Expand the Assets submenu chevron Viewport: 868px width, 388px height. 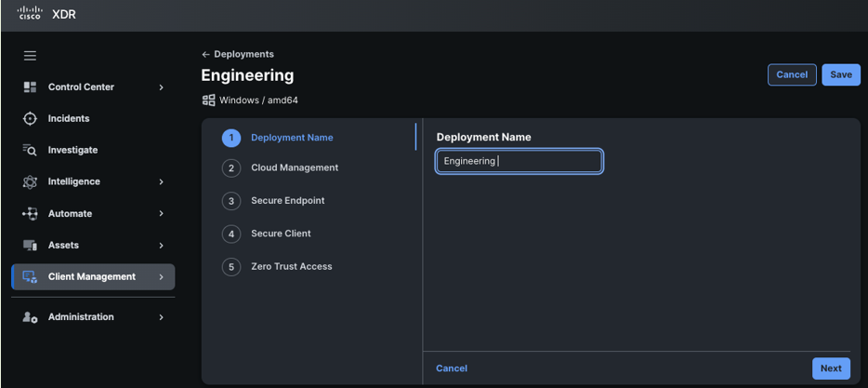161,245
